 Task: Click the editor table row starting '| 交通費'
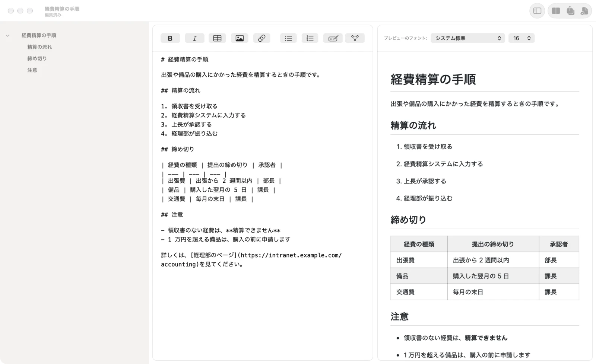tap(207, 199)
